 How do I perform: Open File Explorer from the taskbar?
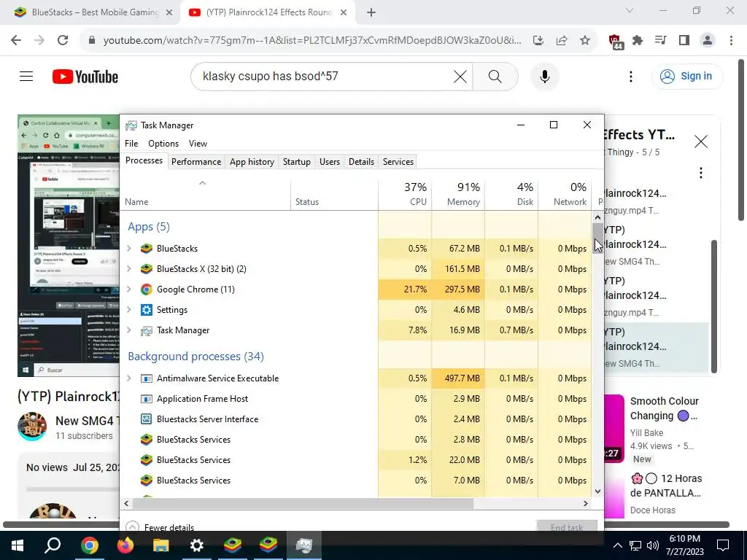[x=161, y=545]
